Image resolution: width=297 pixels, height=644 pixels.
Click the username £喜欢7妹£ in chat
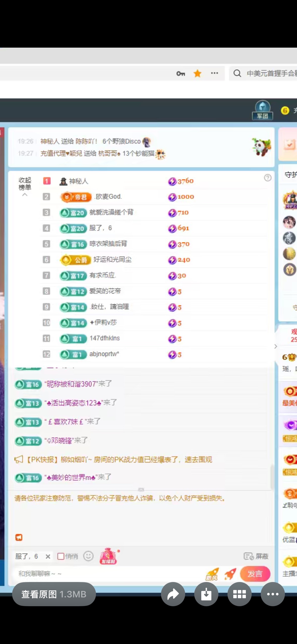65,422
